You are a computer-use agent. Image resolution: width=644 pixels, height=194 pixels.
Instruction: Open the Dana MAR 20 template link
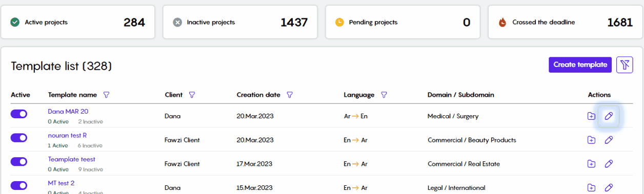click(68, 111)
